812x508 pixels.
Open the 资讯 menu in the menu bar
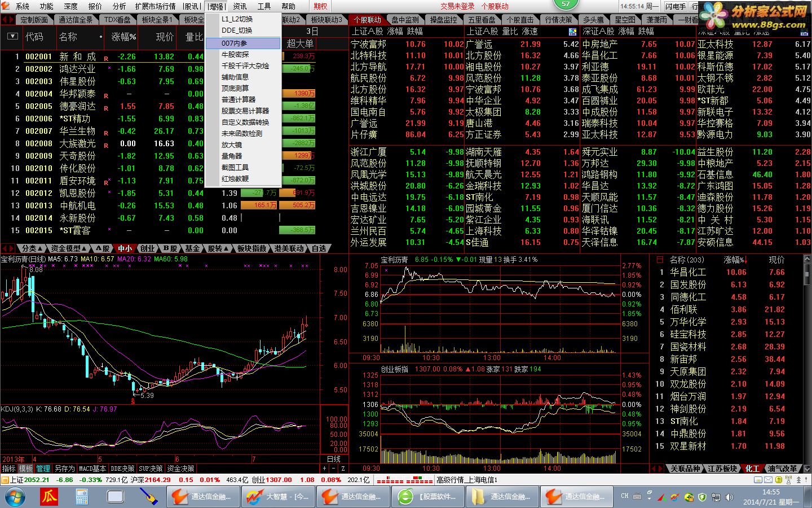(x=240, y=6)
